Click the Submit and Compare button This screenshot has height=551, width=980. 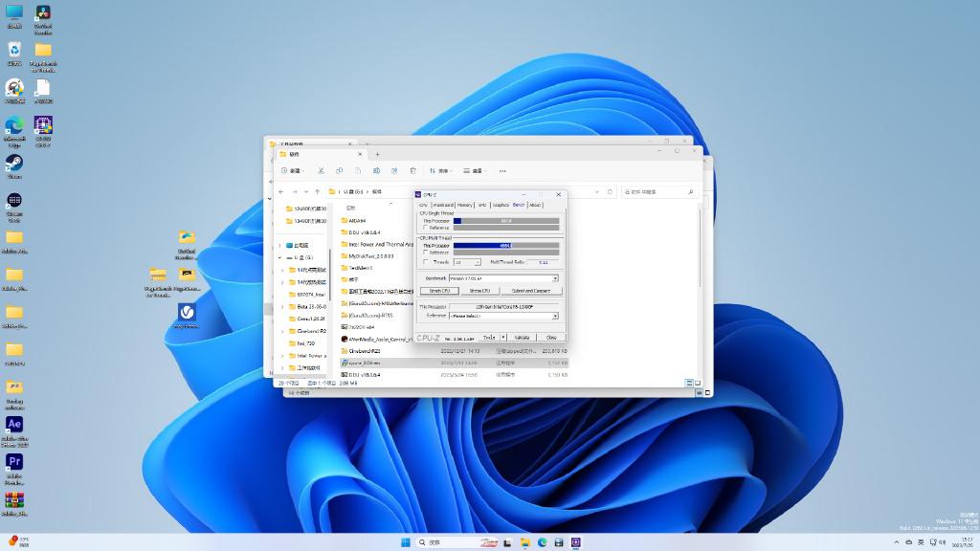[x=530, y=290]
